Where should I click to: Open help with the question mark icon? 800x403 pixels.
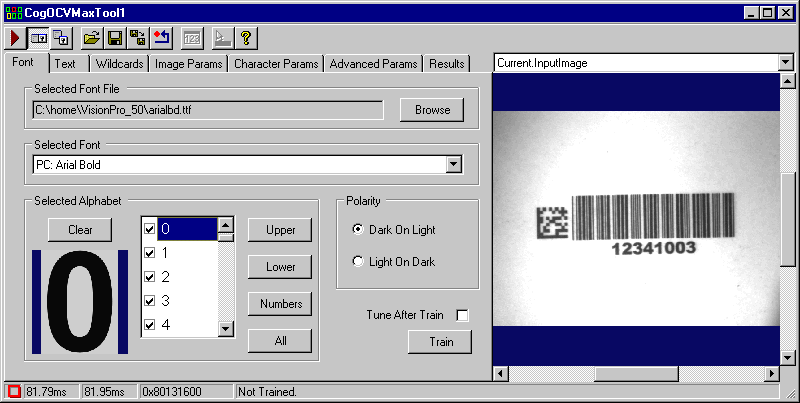(246, 38)
